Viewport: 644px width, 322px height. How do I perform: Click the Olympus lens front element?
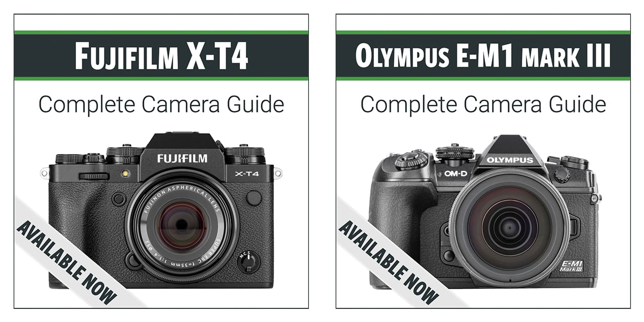(x=510, y=227)
